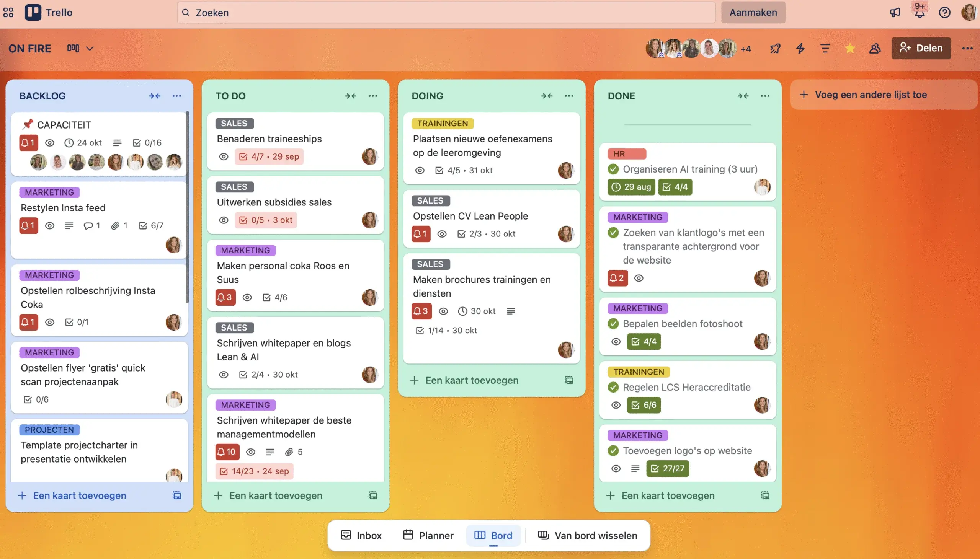
Task: Click the BACKLOG list scrollbar
Action: tap(188, 207)
